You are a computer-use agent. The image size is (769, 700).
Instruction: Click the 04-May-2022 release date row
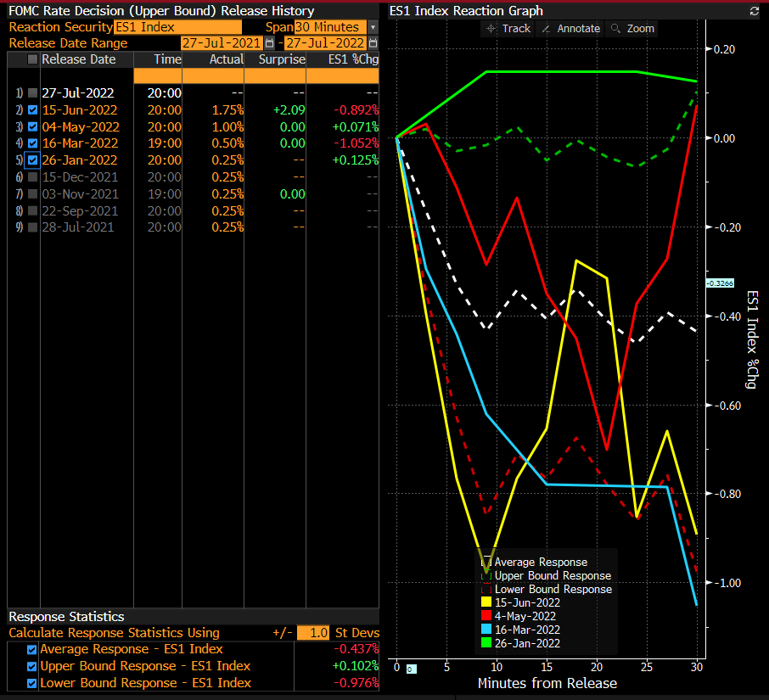click(x=81, y=126)
